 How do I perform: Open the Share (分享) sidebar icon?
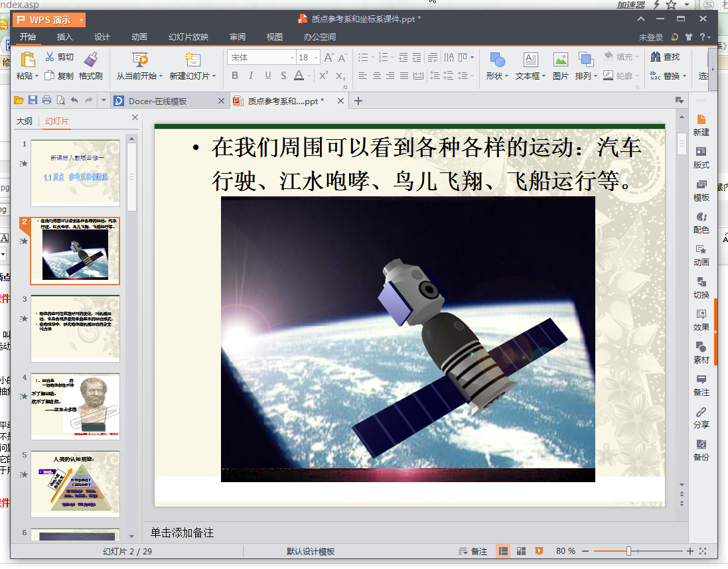(x=701, y=412)
